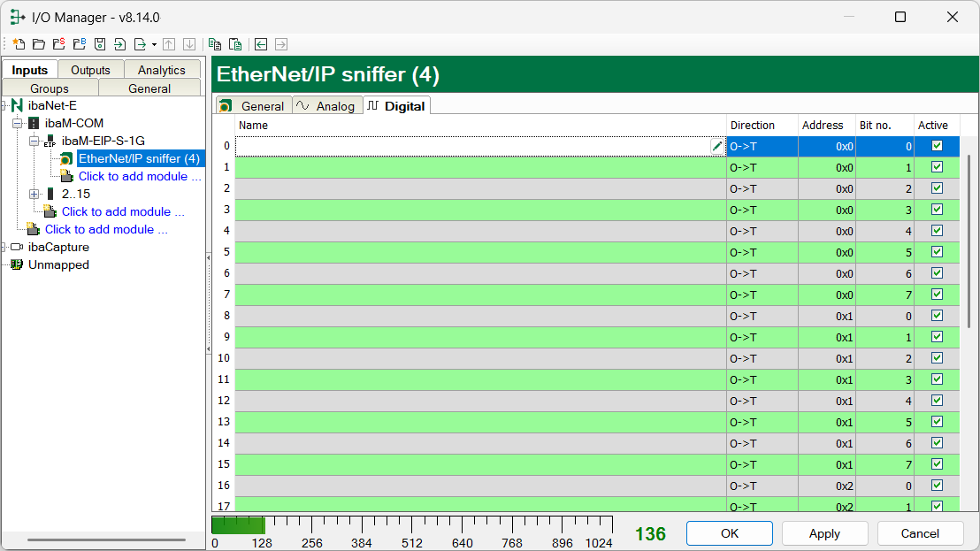Viewport: 980px width, 551px height.
Task: Collapse the ibaM-EIP-S-1G tree node
Action: [x=34, y=142]
